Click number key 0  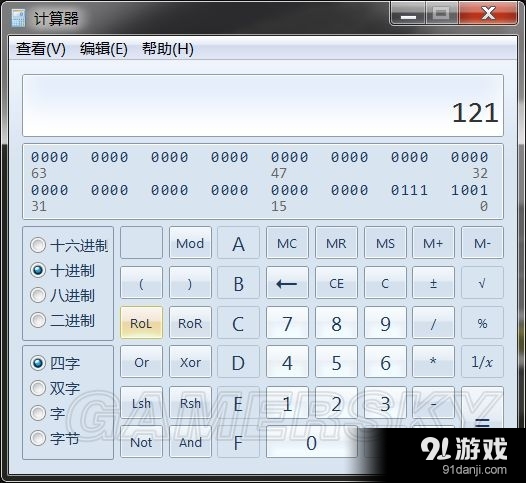click(312, 442)
